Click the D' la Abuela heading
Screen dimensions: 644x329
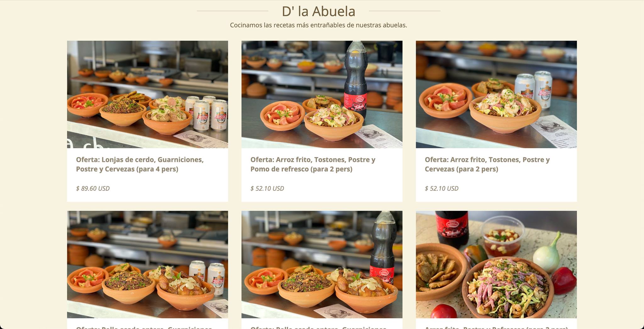coord(319,11)
